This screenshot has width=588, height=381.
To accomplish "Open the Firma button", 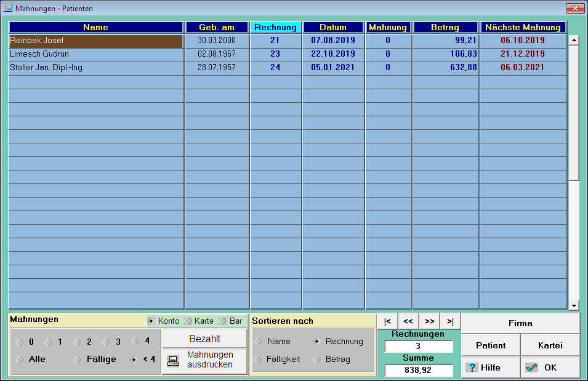I will pyautogui.click(x=520, y=323).
